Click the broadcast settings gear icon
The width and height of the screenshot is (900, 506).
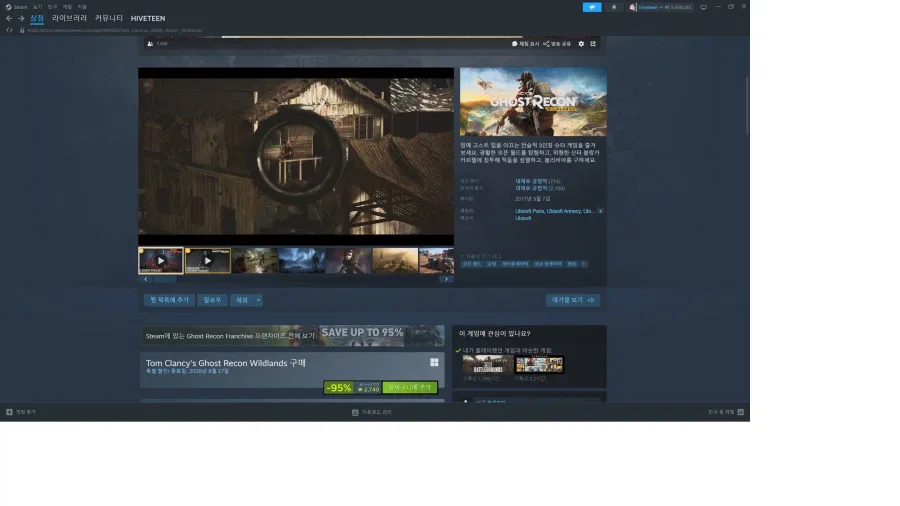(581, 44)
